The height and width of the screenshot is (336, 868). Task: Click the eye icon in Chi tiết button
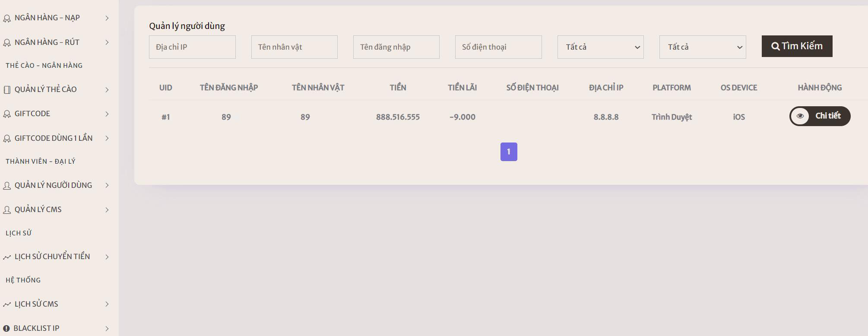tap(800, 116)
